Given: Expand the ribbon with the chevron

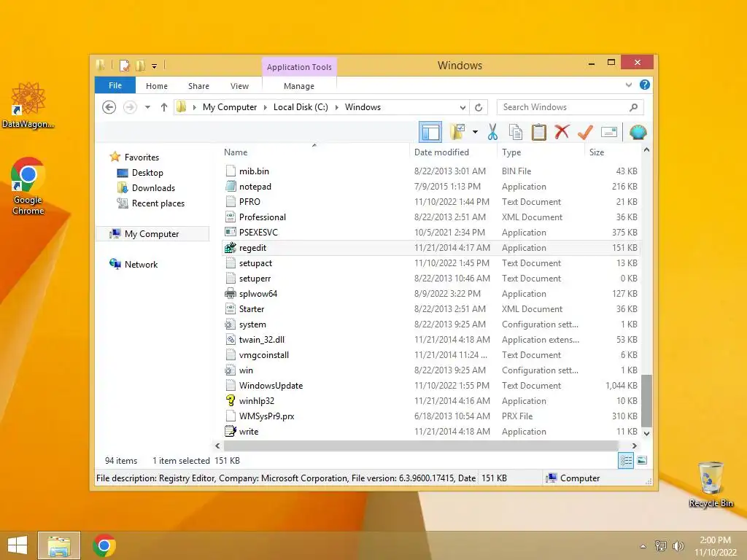Looking at the screenshot, I should 629,85.
